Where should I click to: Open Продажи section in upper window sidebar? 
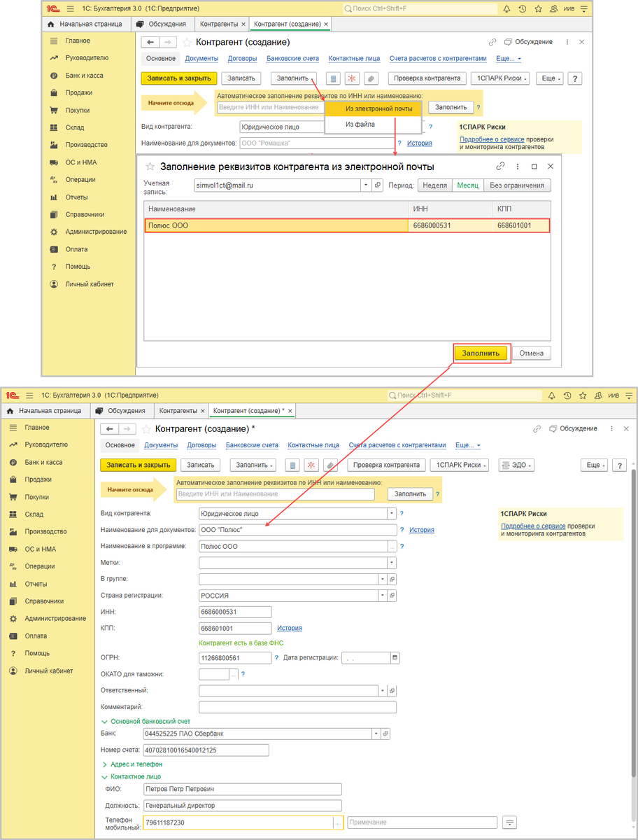coord(79,92)
